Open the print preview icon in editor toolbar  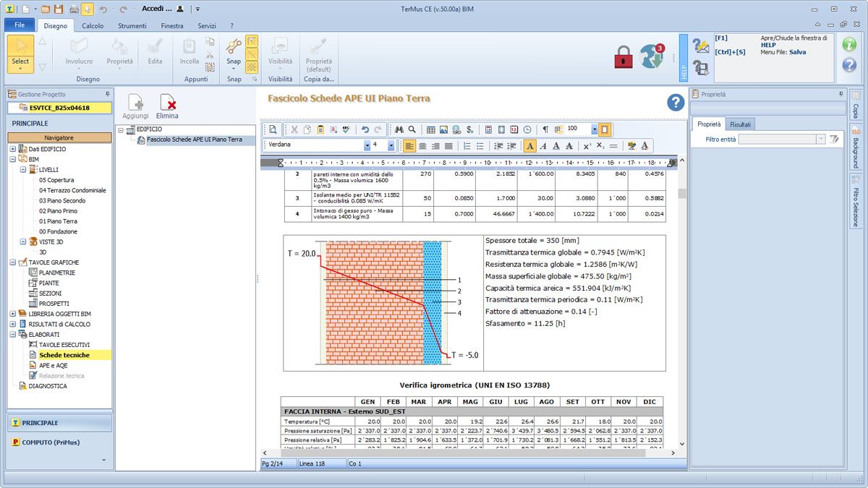[273, 129]
